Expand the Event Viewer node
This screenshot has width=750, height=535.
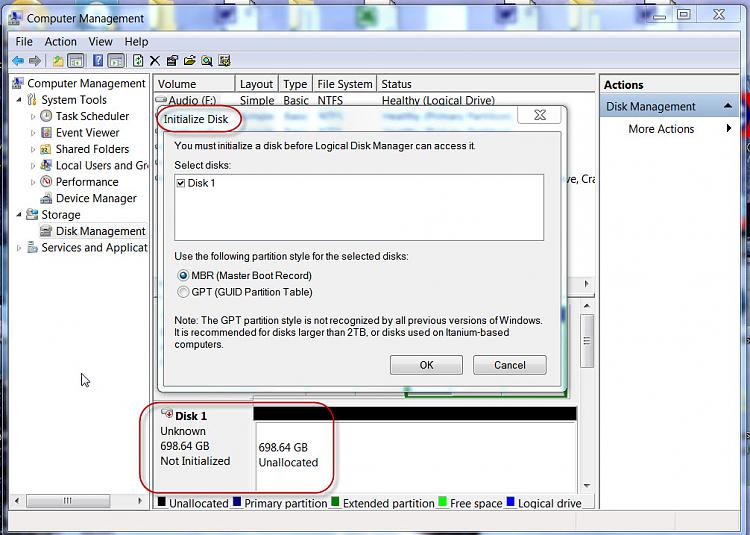pos(33,132)
